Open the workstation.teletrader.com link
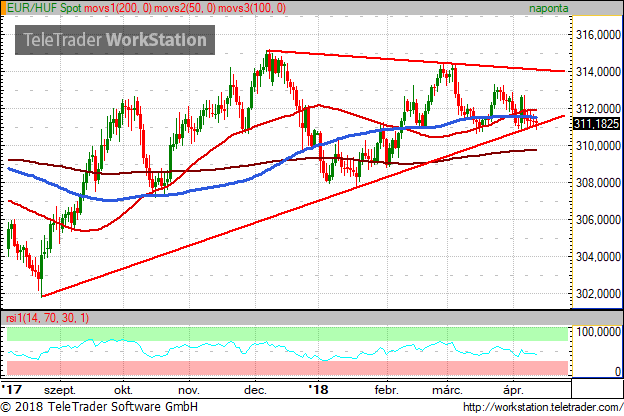624x416 pixels. pos(543,407)
